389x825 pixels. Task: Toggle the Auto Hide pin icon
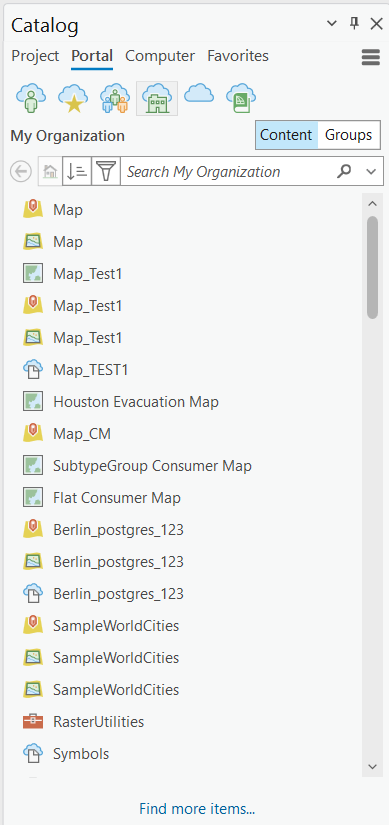pyautogui.click(x=354, y=23)
